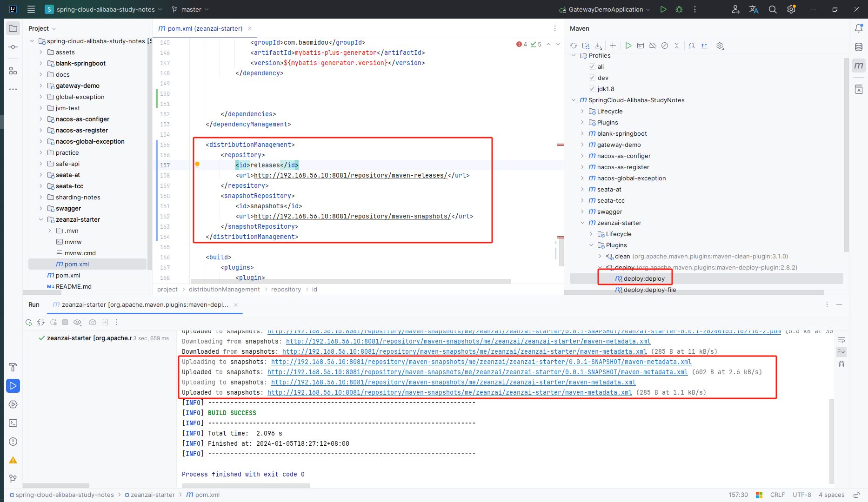Open the master branch dropdown
This screenshot has height=502, width=868.
coord(190,9)
